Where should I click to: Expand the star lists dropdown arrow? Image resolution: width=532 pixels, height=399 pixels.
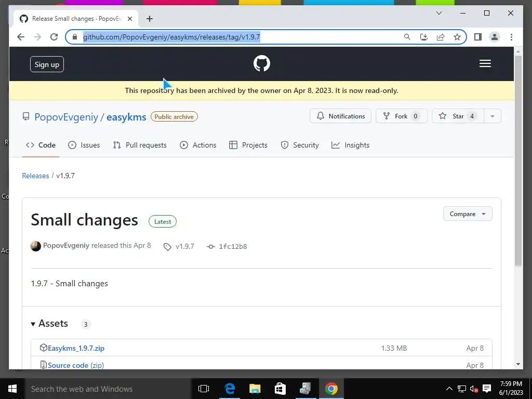(493, 116)
